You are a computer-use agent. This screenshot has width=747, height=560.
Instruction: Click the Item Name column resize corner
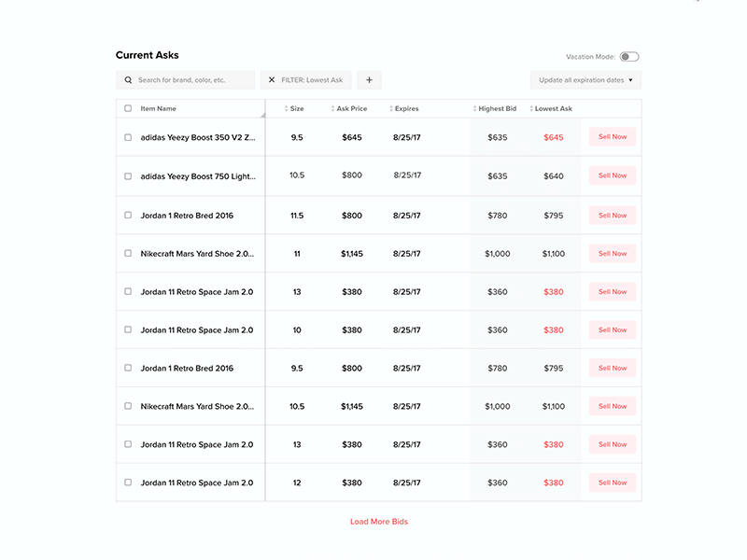pos(261,115)
